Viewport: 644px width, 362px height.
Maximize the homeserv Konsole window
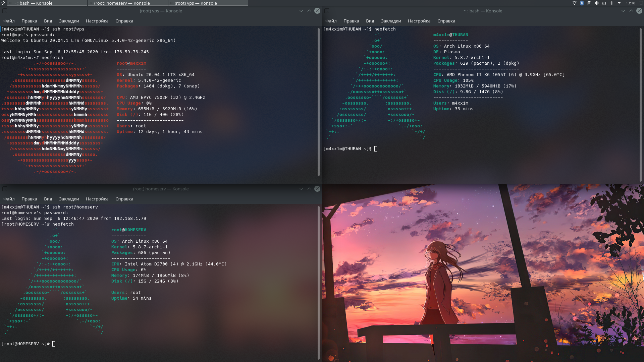click(309, 189)
